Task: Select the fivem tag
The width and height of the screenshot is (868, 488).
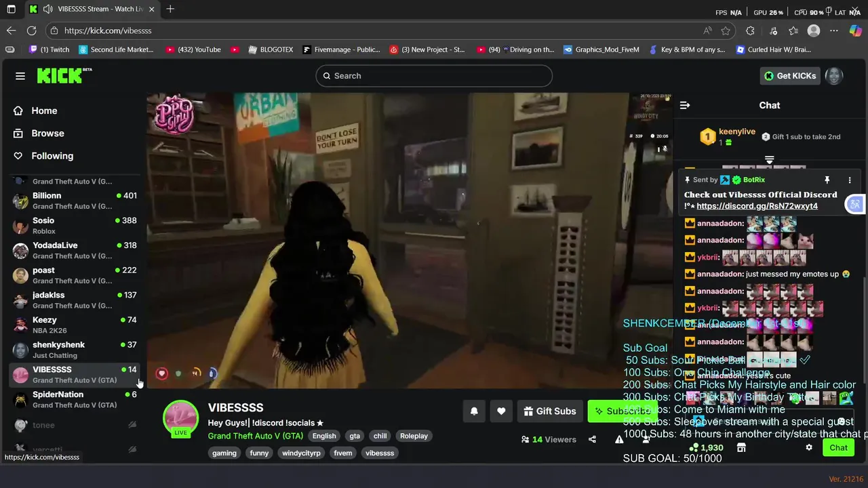Action: (x=343, y=453)
